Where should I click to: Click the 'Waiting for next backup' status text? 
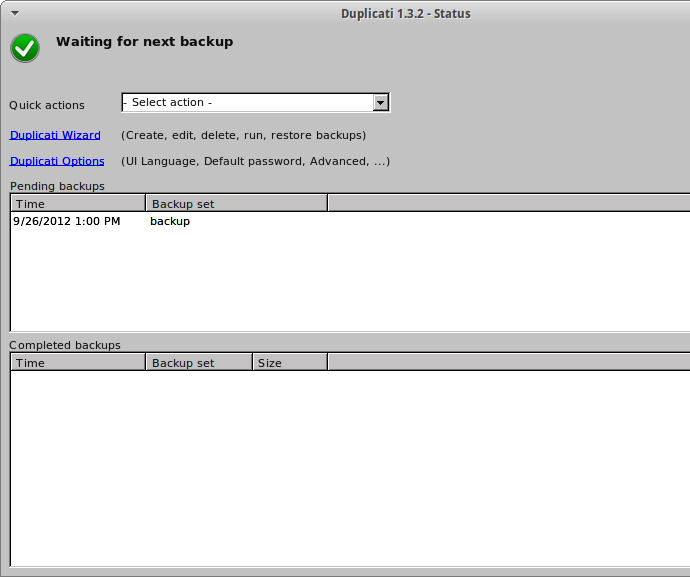click(144, 41)
